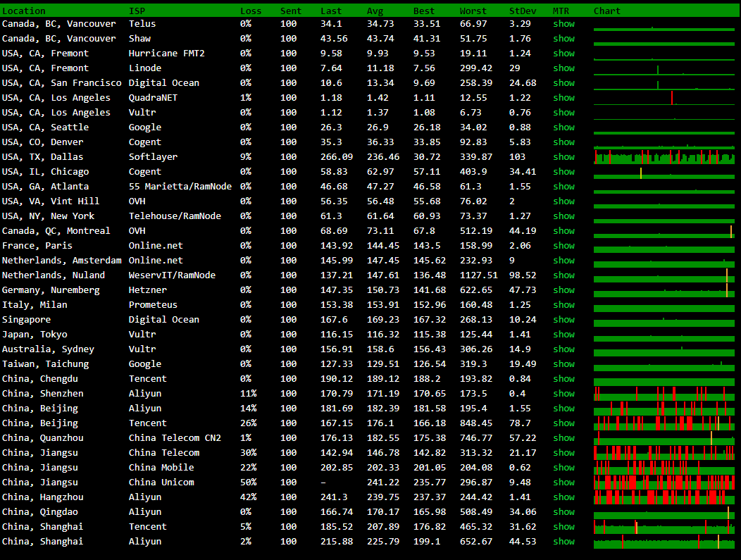Show MTR for Vancouver Shaw row

563,38
